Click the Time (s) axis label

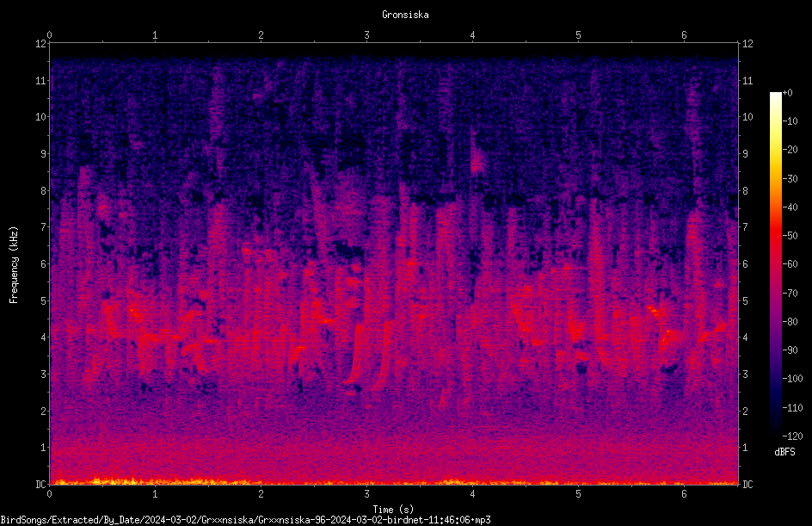pos(393,510)
